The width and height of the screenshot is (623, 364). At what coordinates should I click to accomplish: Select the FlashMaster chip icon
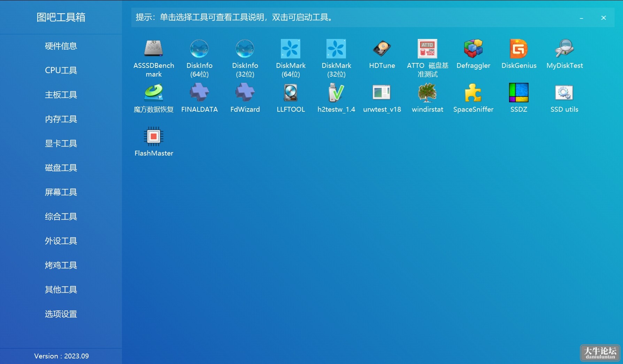154,136
